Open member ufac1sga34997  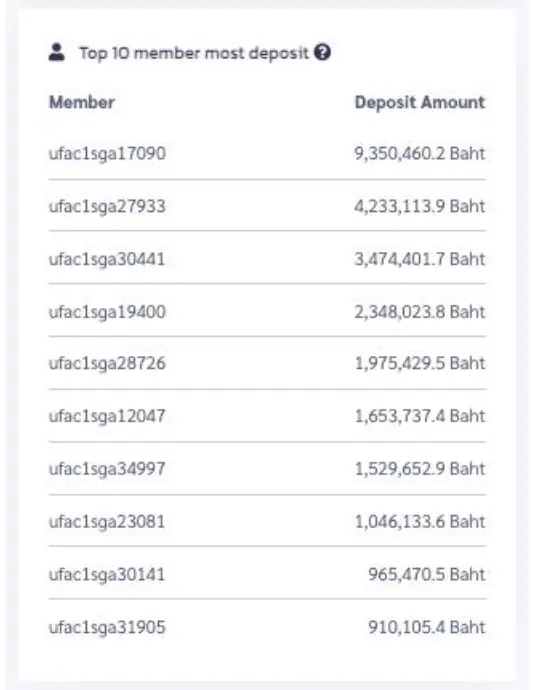[107, 469]
